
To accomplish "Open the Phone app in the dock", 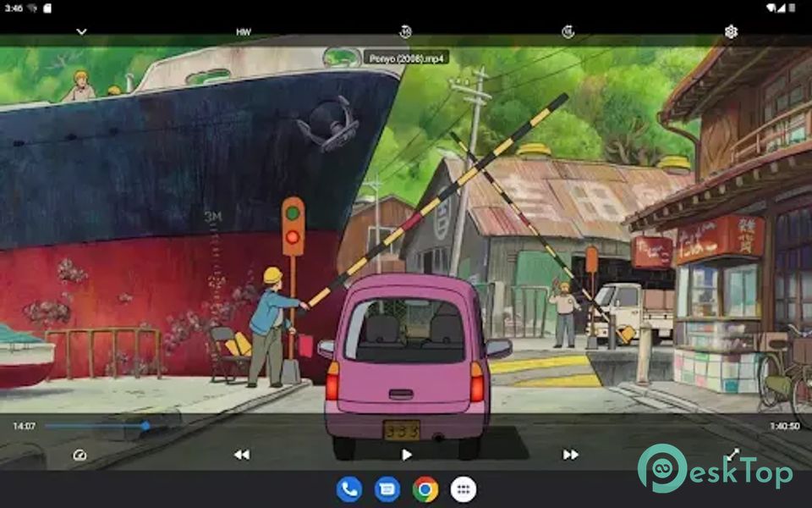I will coord(349,489).
